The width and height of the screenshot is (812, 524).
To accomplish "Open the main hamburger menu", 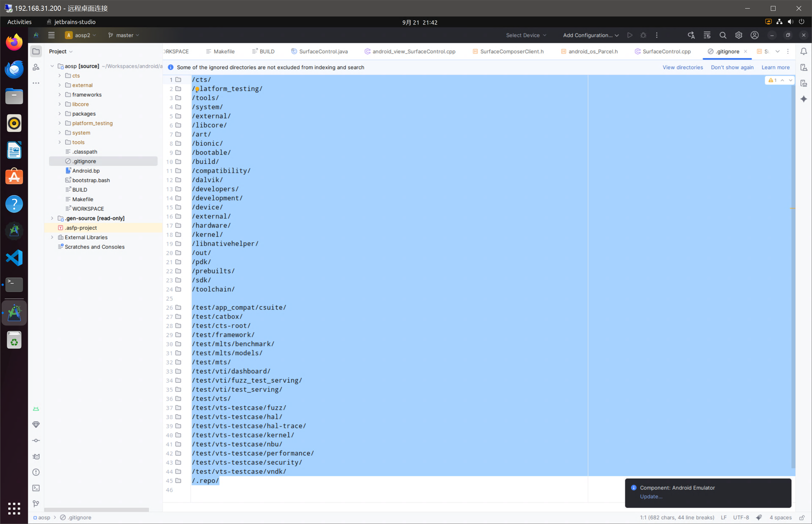I will (x=51, y=35).
